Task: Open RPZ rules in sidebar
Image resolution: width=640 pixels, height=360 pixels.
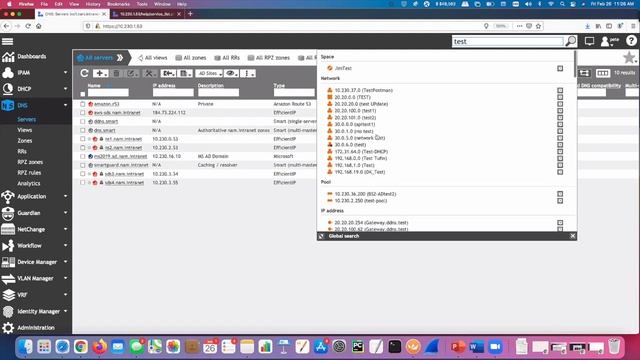Action: point(29,173)
